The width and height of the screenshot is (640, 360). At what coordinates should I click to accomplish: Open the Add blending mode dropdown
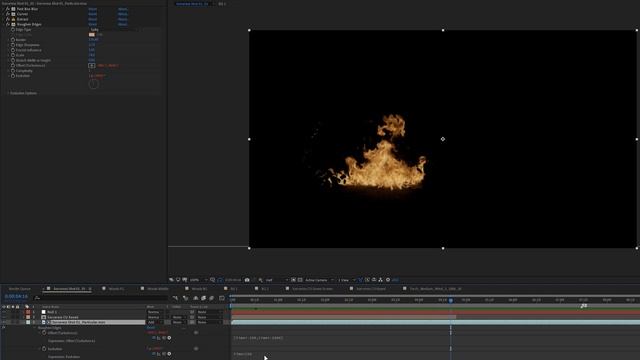(156, 322)
